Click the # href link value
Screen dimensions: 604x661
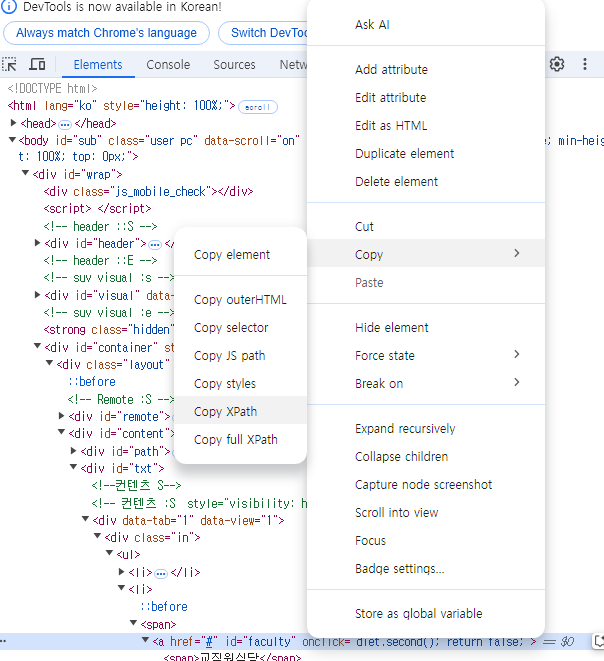(x=208, y=642)
